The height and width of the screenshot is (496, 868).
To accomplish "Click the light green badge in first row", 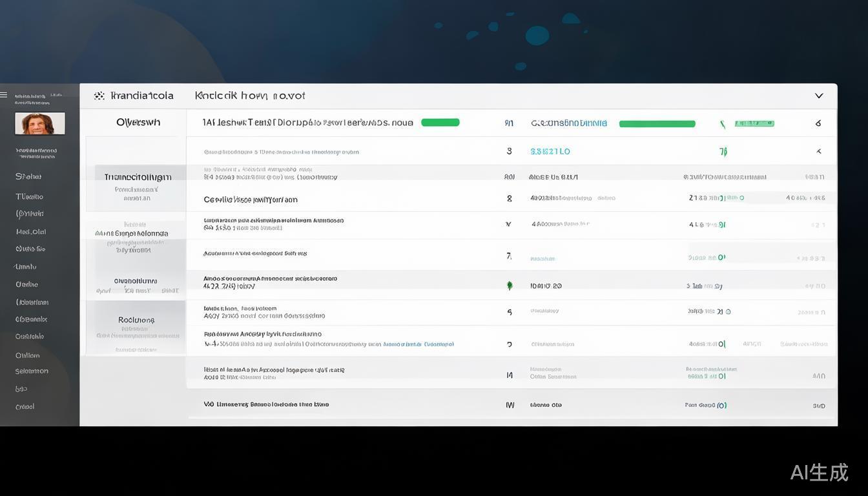I will tap(754, 123).
